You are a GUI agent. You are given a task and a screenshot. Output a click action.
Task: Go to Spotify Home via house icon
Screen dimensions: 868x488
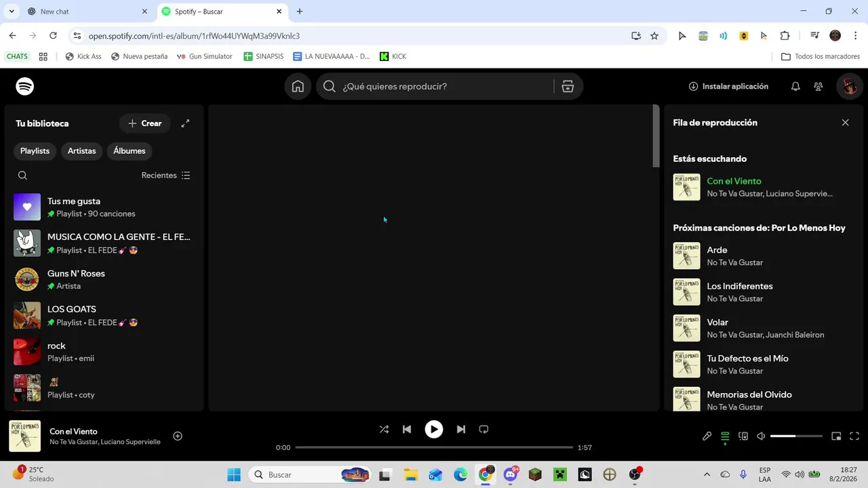(298, 86)
